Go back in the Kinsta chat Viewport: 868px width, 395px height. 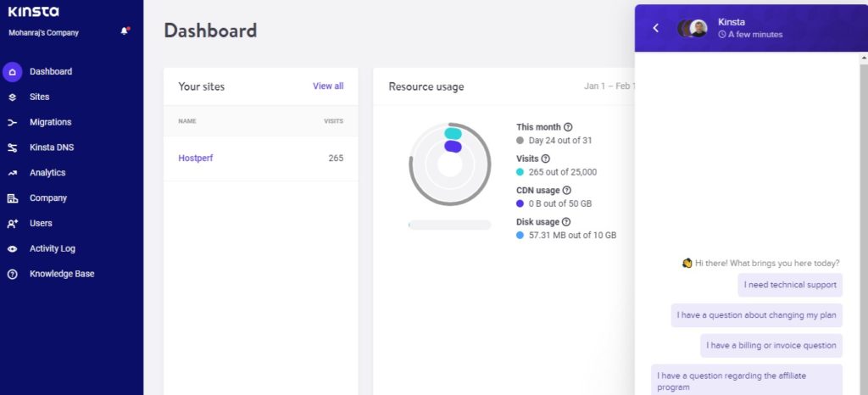tap(656, 28)
